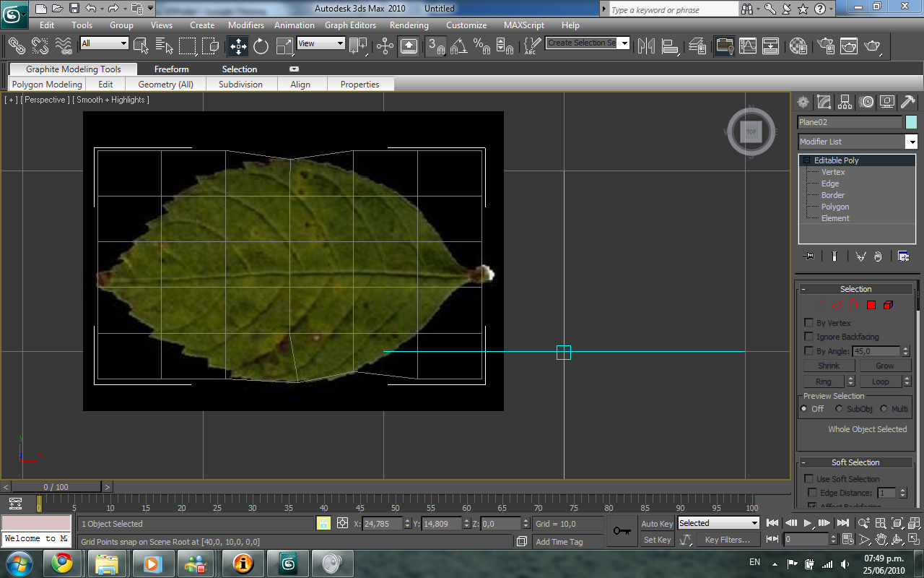Select the Rotate tool in the toolbar
Viewport: 924px width, 578px height.
coord(261,46)
